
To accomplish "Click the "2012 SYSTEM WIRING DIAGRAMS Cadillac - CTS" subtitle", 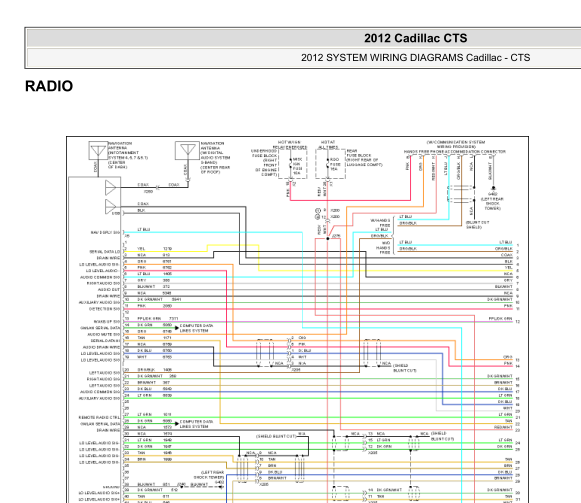I will [415, 58].
